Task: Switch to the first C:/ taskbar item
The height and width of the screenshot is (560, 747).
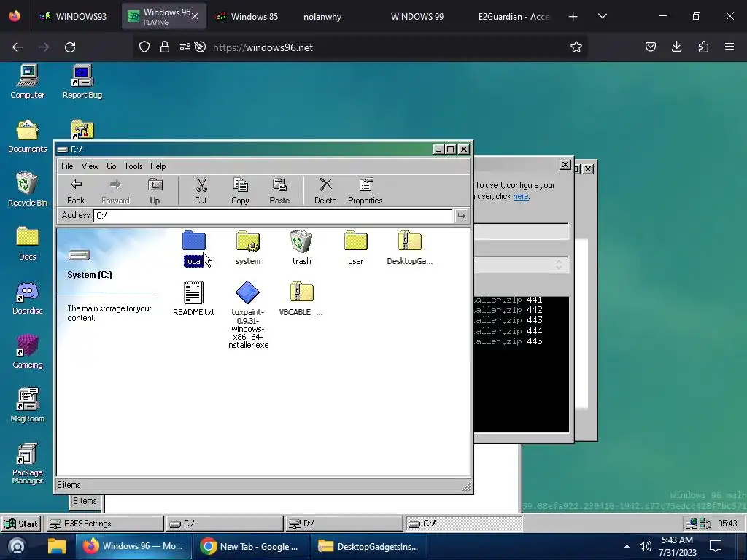Action: (225, 524)
